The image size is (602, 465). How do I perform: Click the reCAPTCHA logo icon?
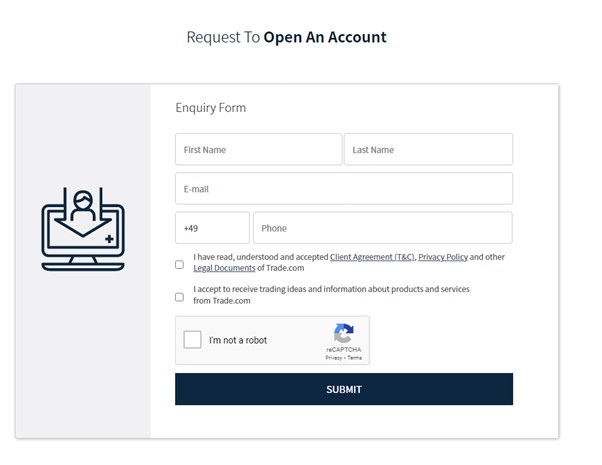(x=344, y=333)
